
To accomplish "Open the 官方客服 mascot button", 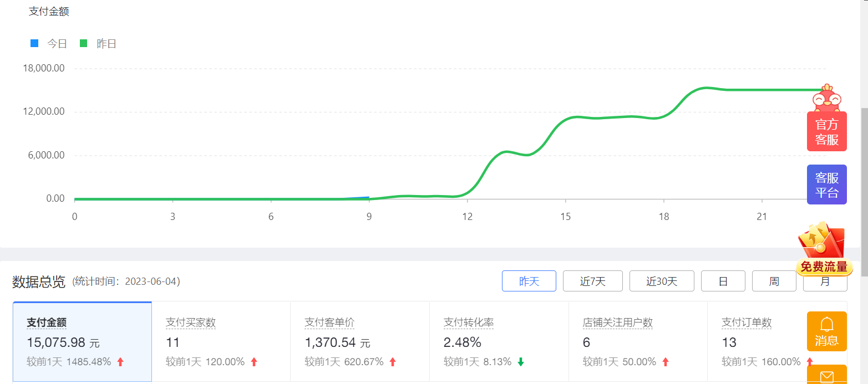I will coord(826,131).
